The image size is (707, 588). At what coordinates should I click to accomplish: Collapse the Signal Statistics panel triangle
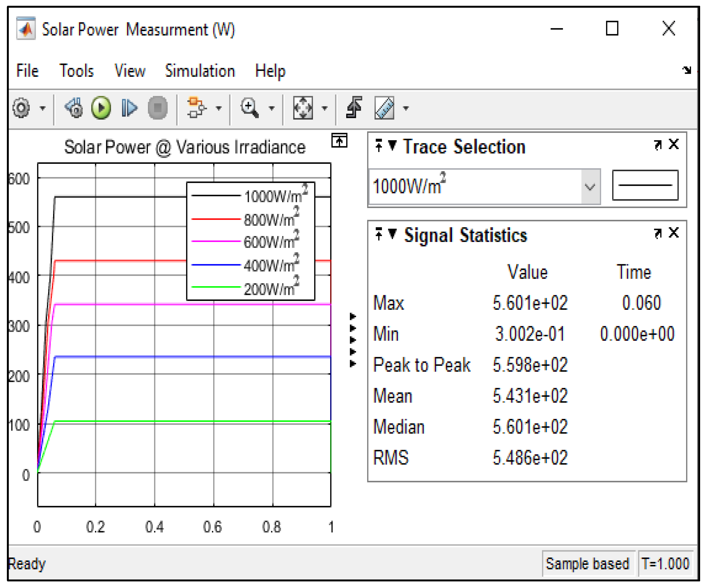[392, 233]
